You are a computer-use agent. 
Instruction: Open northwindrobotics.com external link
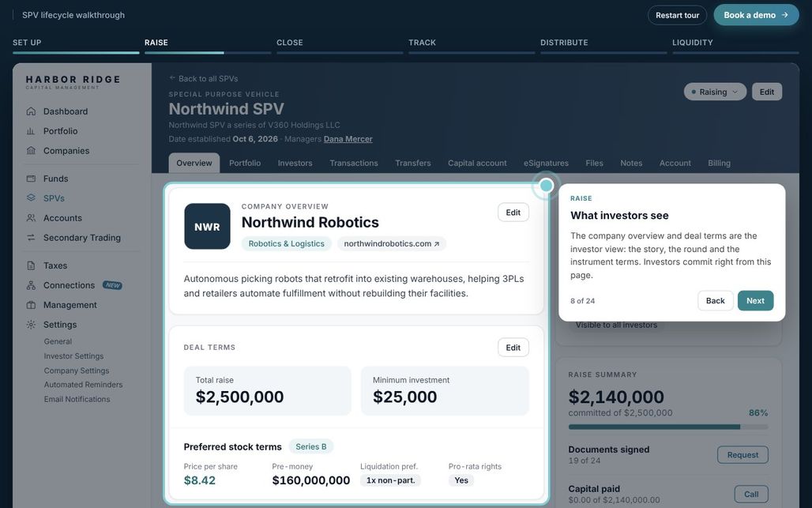[x=392, y=243]
